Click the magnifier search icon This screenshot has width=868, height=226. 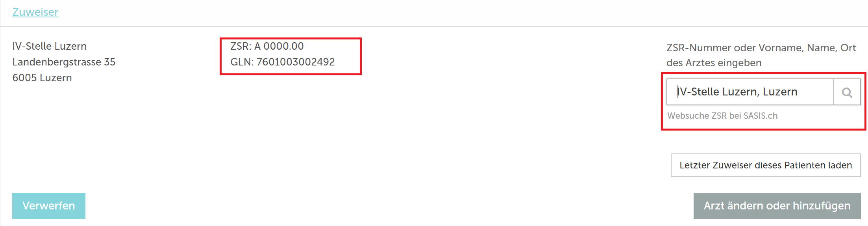click(x=847, y=93)
